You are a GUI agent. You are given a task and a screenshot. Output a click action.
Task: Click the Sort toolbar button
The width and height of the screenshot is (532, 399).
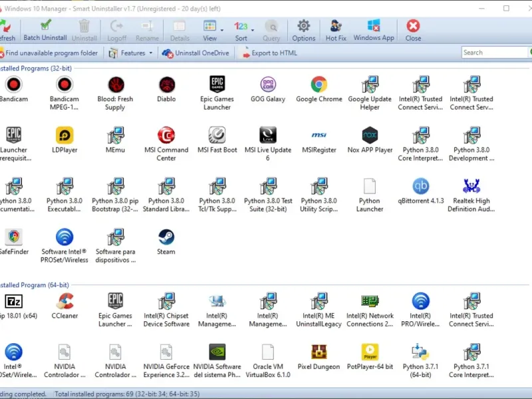coord(241,30)
